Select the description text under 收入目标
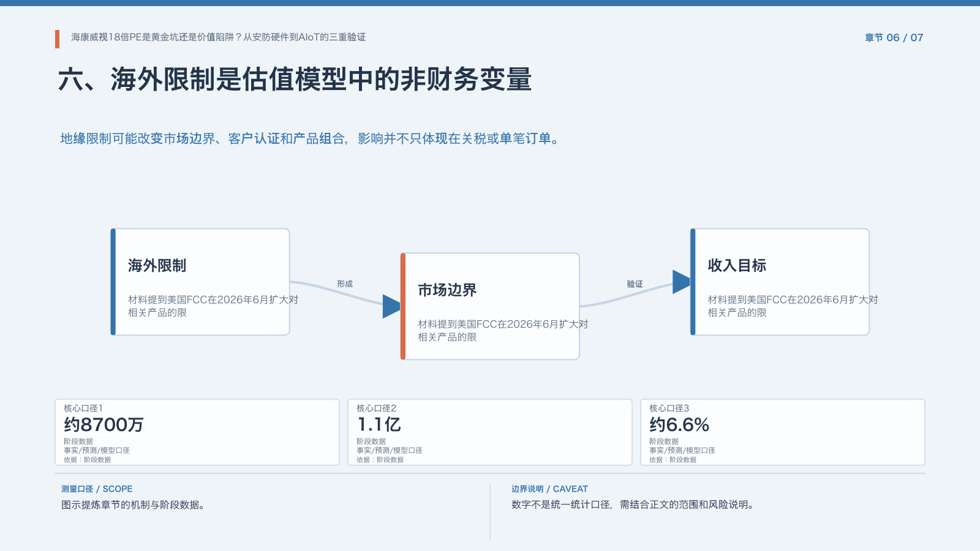This screenshot has width=980, height=551. tap(793, 306)
